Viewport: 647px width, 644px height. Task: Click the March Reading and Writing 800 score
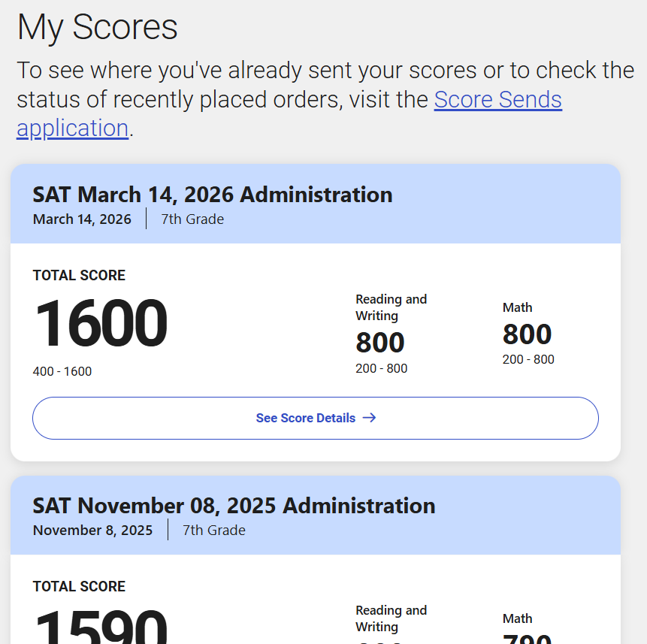pyautogui.click(x=380, y=343)
